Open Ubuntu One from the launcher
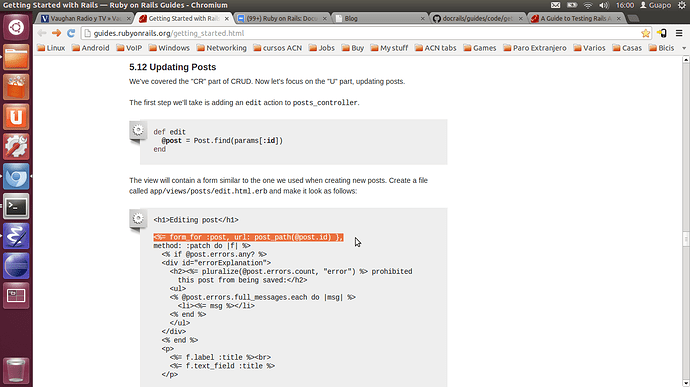The image size is (690, 387). pyautogui.click(x=16, y=117)
